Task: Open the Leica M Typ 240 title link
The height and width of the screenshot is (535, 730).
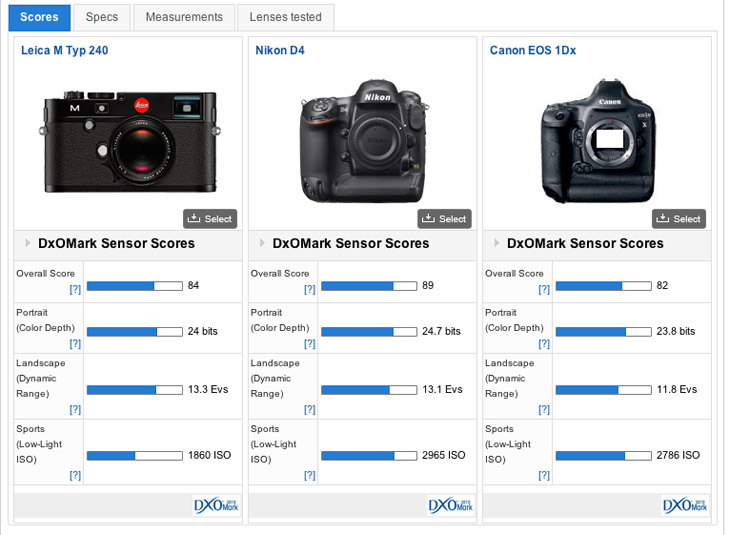Action: pyautogui.click(x=64, y=50)
